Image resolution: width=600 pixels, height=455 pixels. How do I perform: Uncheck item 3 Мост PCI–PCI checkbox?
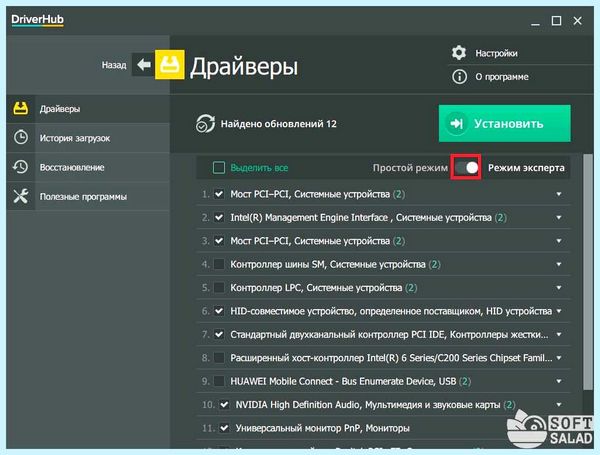coord(219,241)
